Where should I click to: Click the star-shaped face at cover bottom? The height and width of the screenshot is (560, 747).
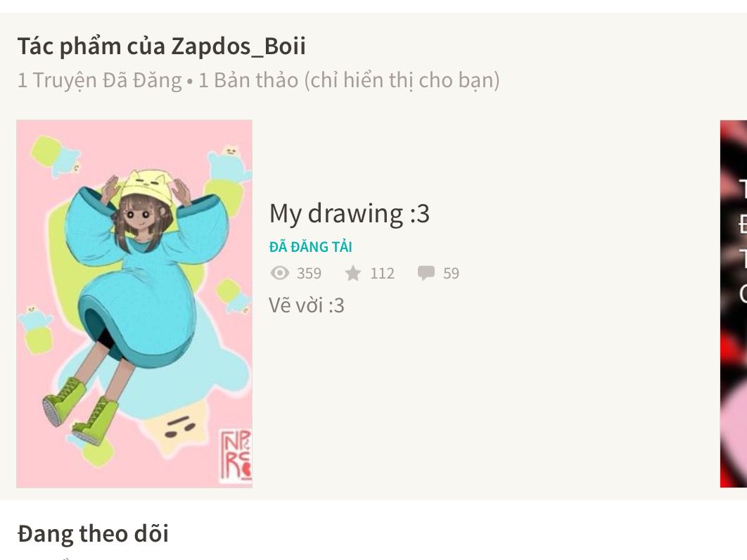[179, 429]
